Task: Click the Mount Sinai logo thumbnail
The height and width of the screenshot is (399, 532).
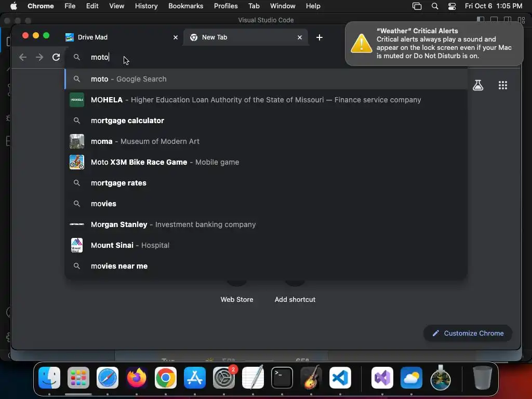Action: [x=77, y=245]
